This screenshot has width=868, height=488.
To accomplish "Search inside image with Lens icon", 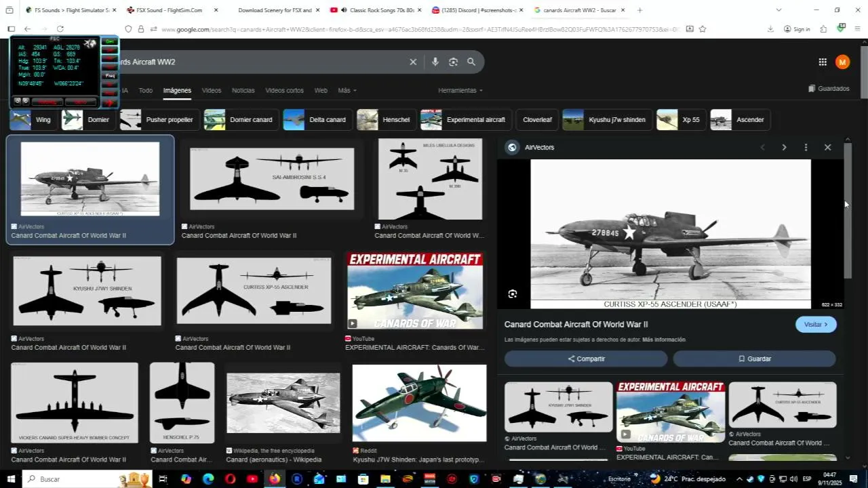I will [513, 294].
